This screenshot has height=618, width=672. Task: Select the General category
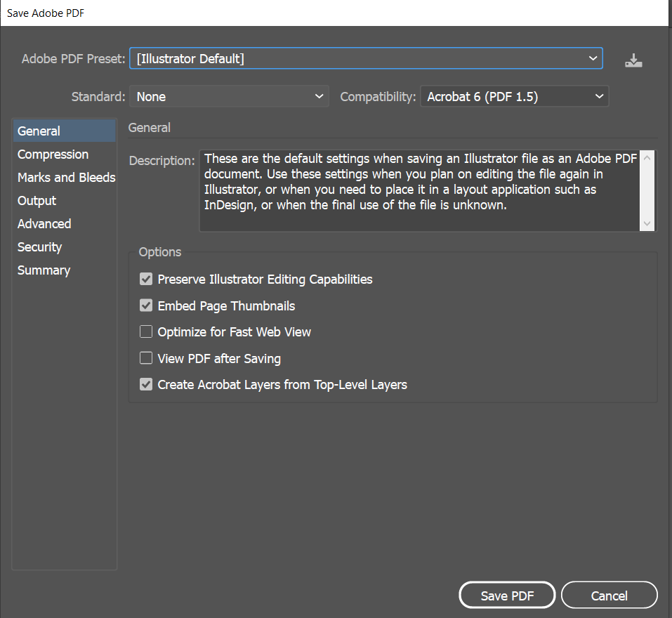(x=65, y=131)
